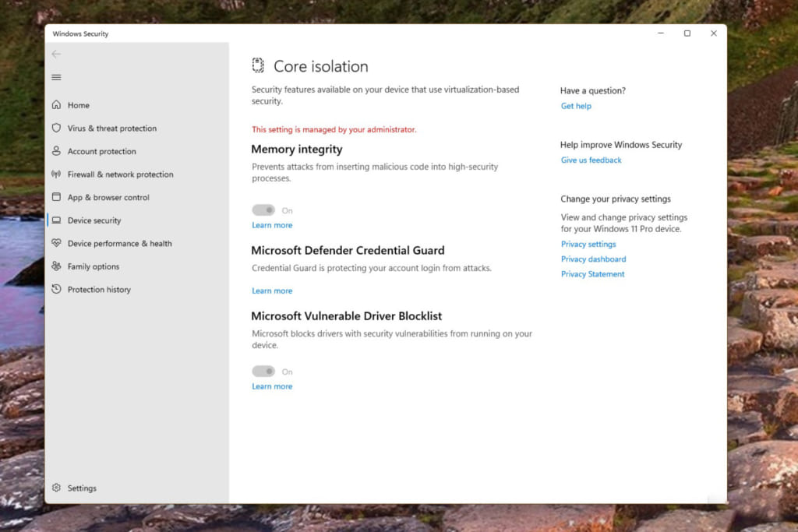Open Family options people icon
798x532 pixels.
(x=56, y=266)
